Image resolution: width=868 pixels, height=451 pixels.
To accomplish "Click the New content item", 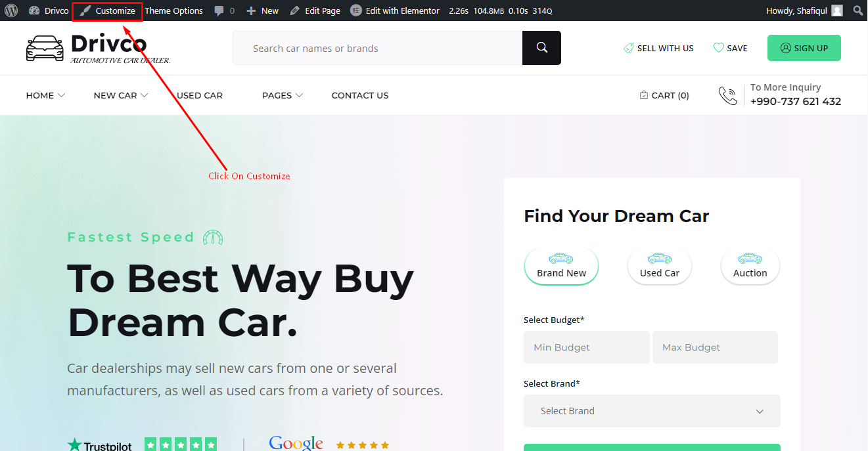I will point(262,11).
